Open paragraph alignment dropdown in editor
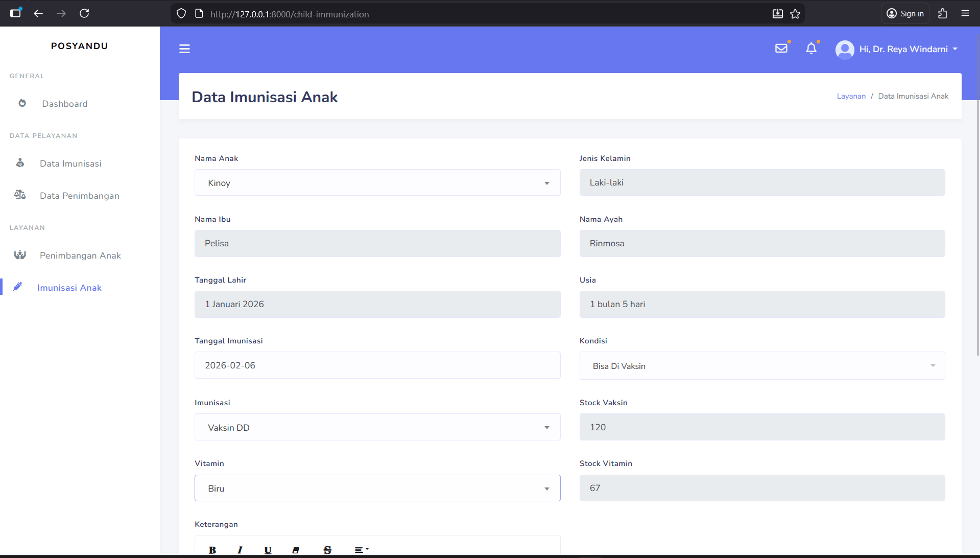This screenshot has height=558, width=980. click(362, 550)
